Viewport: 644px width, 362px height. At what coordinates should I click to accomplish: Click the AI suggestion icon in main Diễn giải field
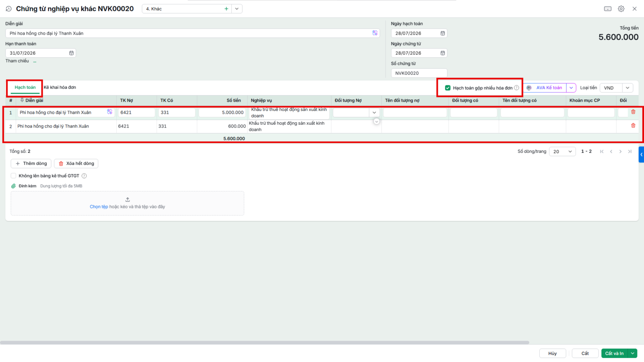pos(375,33)
